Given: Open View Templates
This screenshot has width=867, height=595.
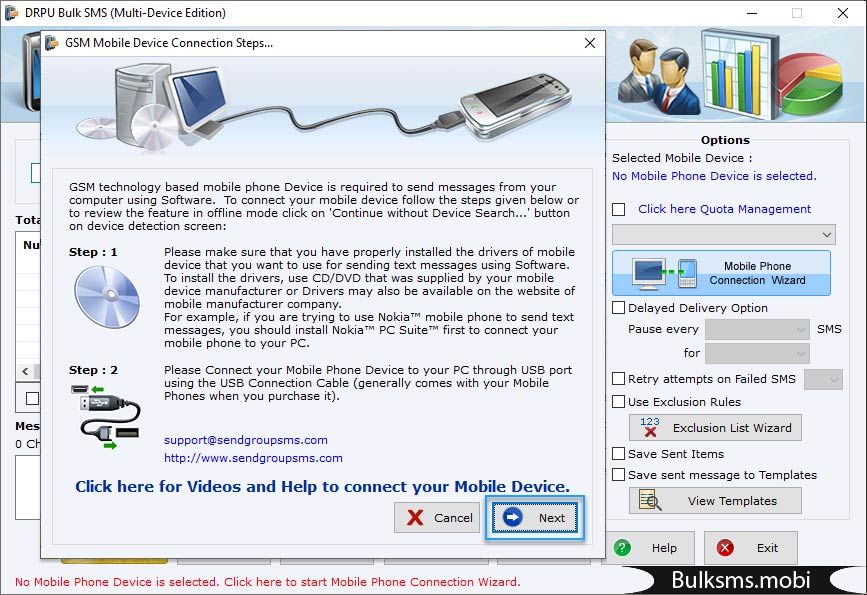Looking at the screenshot, I should 715,500.
